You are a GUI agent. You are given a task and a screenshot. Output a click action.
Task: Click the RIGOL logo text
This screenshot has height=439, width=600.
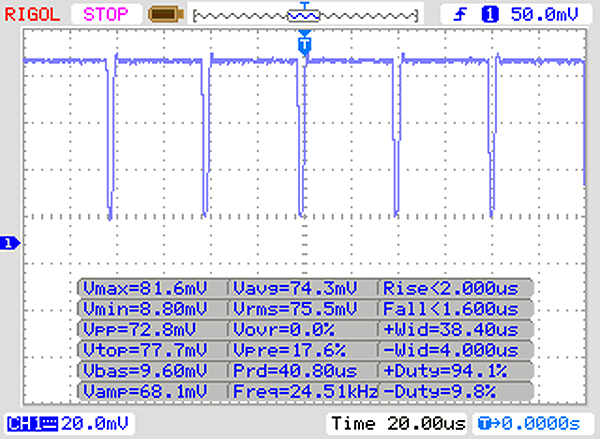coord(32,15)
